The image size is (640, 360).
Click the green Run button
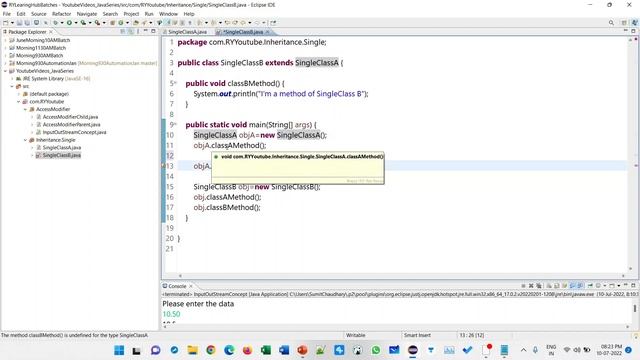point(69,23)
